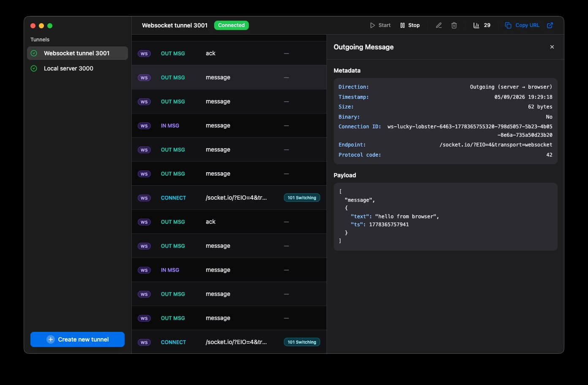Create a new tunnel
The height and width of the screenshot is (385, 588).
point(77,339)
